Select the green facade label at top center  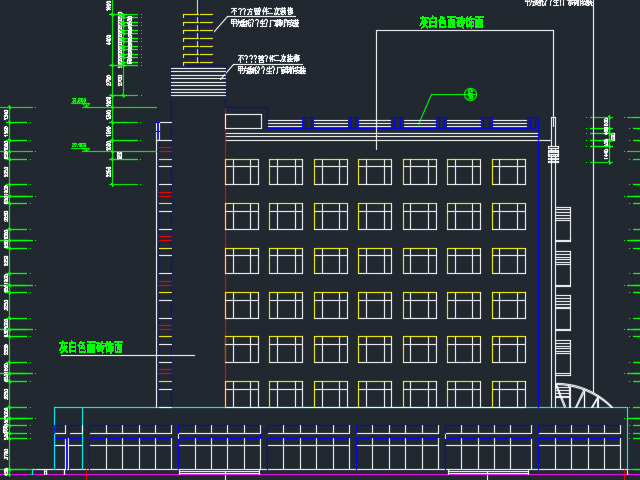tap(451, 22)
